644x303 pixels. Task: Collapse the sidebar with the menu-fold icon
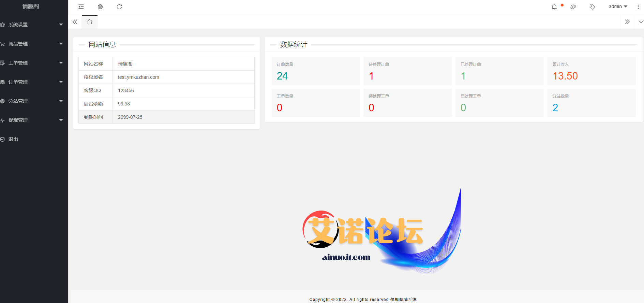81,7
